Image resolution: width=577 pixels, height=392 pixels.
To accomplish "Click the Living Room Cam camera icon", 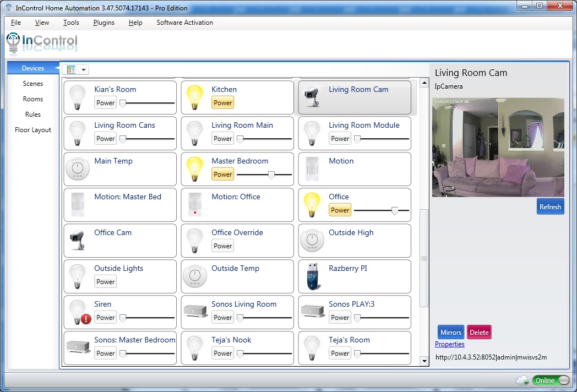I will (x=312, y=97).
